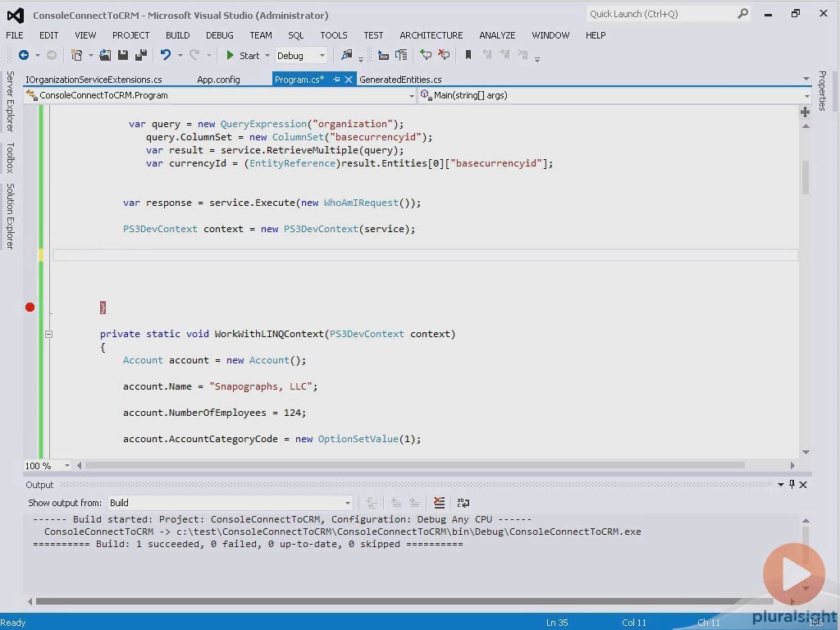Open the EDIT menu
Image resolution: width=840 pixels, height=630 pixels.
coord(48,35)
